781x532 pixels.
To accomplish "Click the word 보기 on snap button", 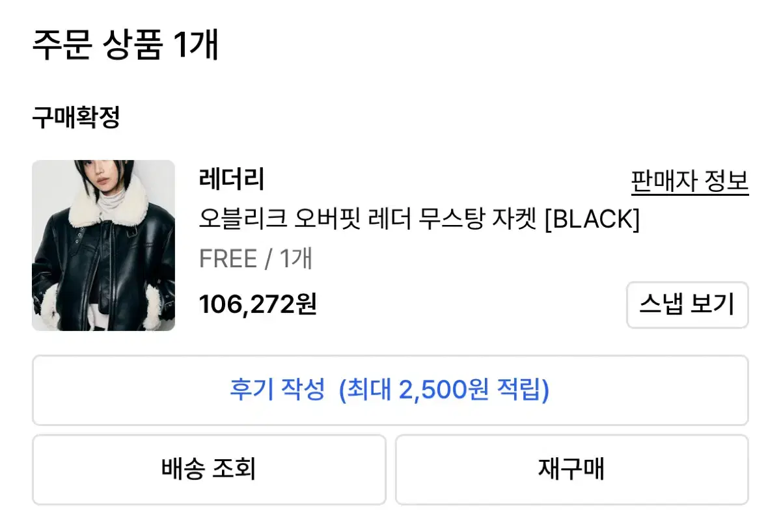I will tap(712, 304).
